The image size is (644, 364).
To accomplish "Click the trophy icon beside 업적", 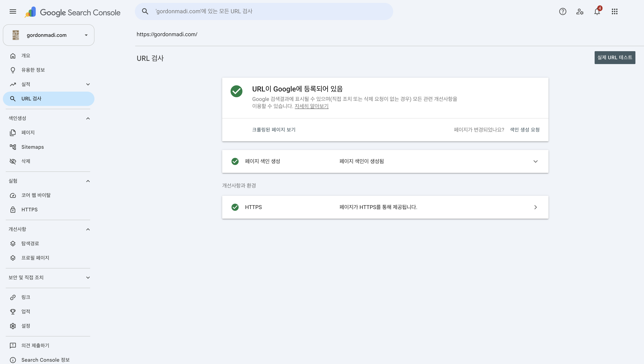I will coord(13,311).
